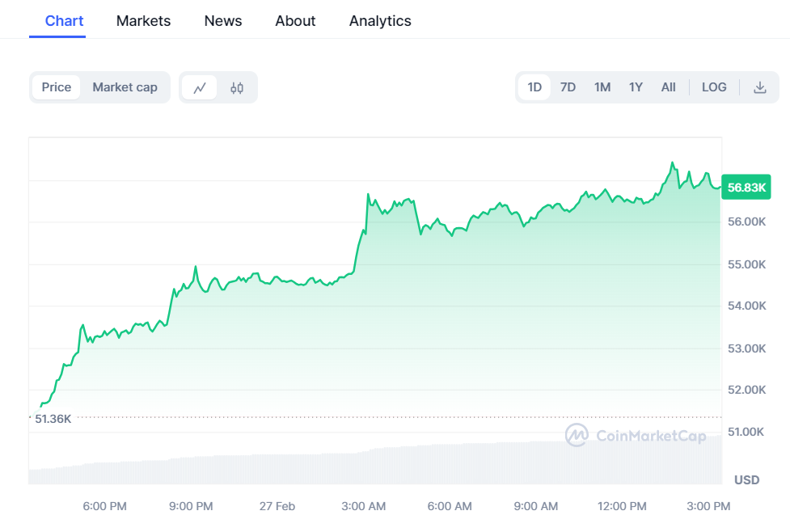The width and height of the screenshot is (790, 532).
Task: Click the CoinMarketCap watermark logo
Action: [636, 436]
